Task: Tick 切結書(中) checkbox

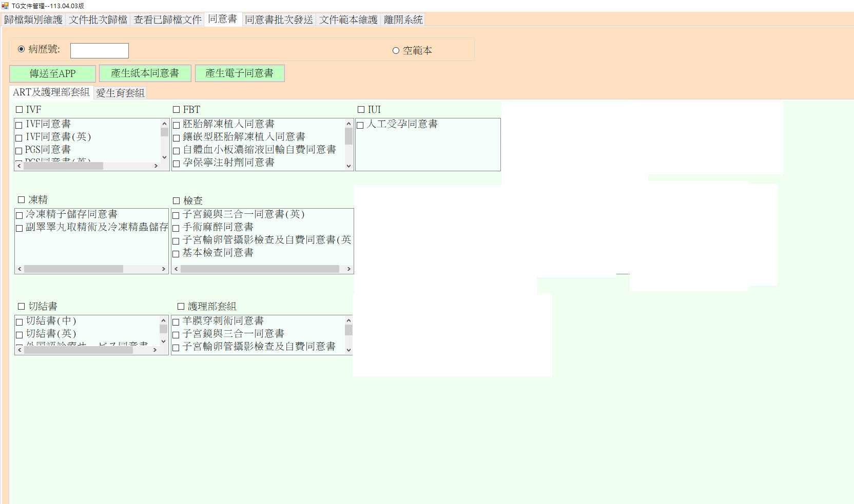Action: click(x=19, y=322)
